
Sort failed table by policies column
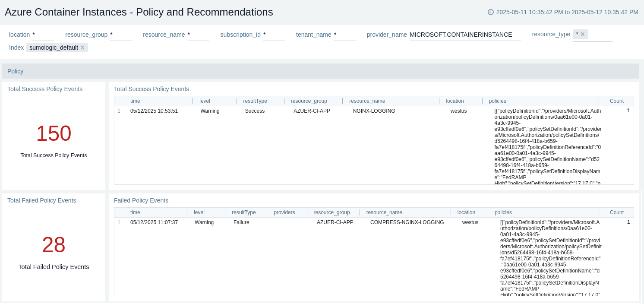coord(503,212)
